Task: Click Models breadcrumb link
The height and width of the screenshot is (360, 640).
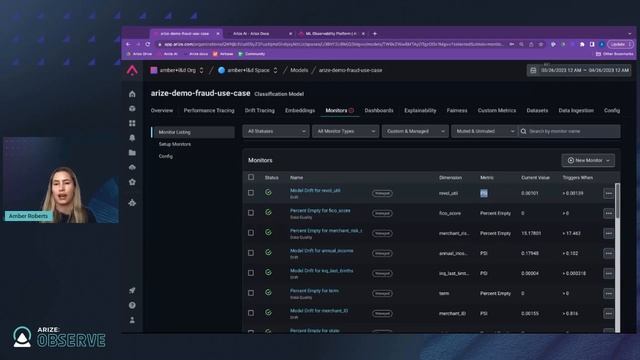Action: (299, 70)
